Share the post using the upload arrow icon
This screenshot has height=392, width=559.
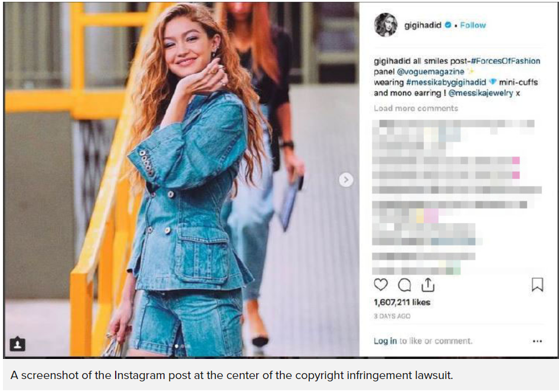point(428,285)
